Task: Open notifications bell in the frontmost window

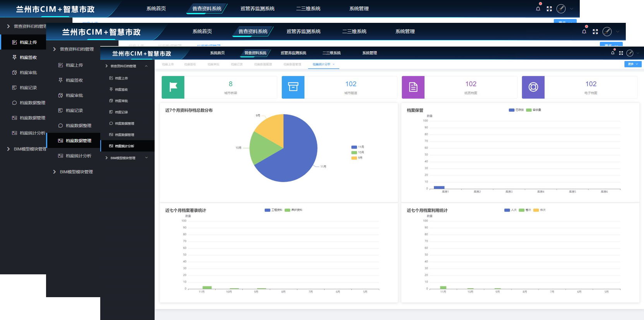Action: coord(613,53)
